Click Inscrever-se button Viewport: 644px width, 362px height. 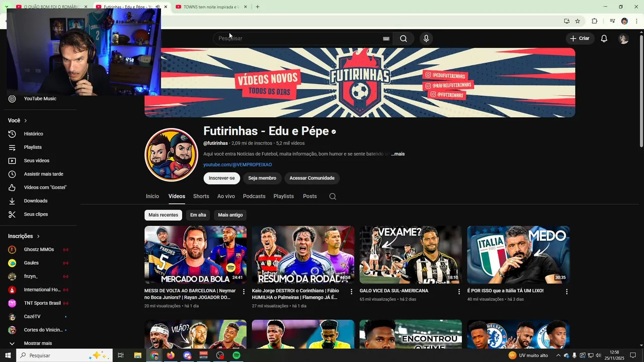[x=222, y=178]
